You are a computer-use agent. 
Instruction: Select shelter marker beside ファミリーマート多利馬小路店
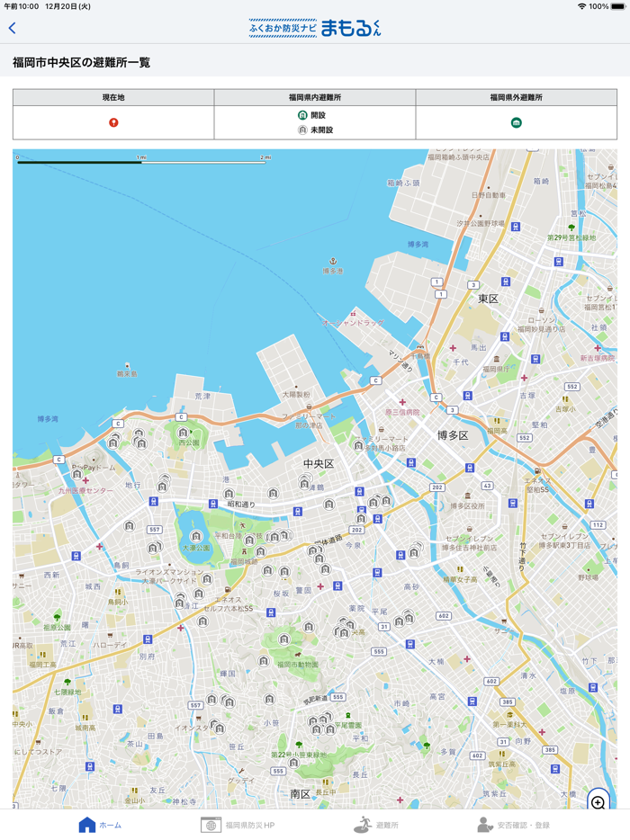pyautogui.click(x=358, y=444)
